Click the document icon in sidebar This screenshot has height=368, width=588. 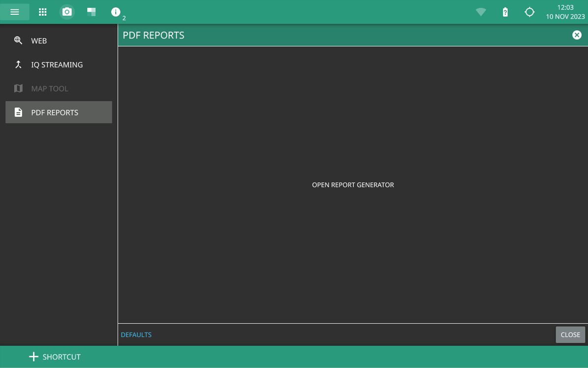coord(18,112)
